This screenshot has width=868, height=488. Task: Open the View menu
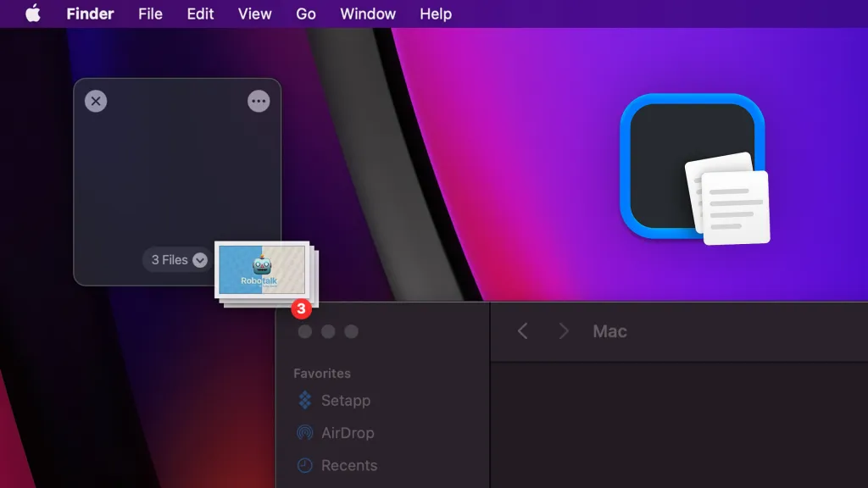(253, 14)
